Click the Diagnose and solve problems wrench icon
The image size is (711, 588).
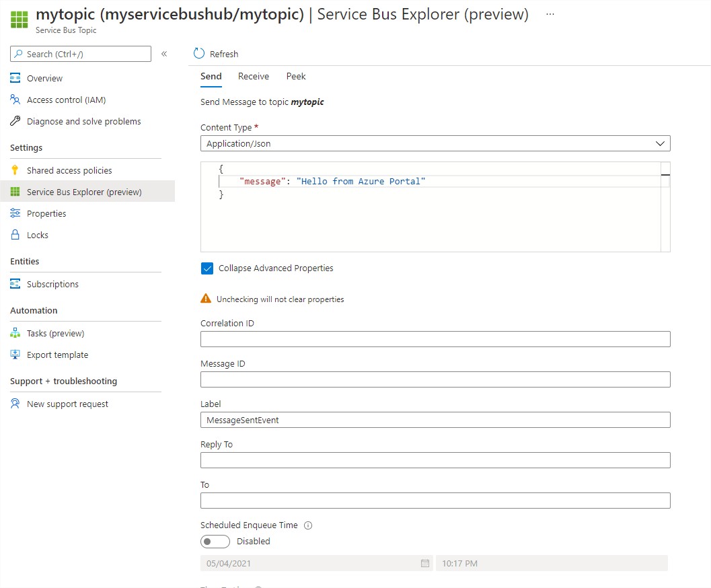[x=15, y=122]
